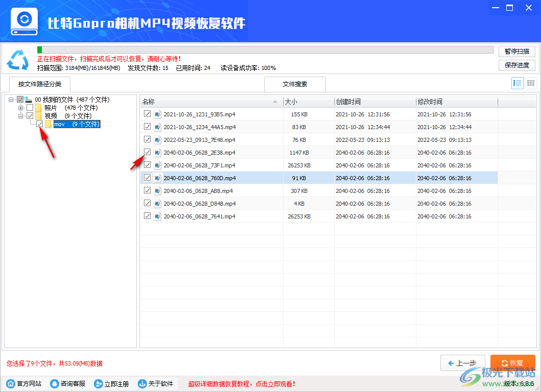The image size is (541, 392).
Task: Uncheck 2040-02-06_0628_7641.mp4 checkbox
Action: (147, 216)
